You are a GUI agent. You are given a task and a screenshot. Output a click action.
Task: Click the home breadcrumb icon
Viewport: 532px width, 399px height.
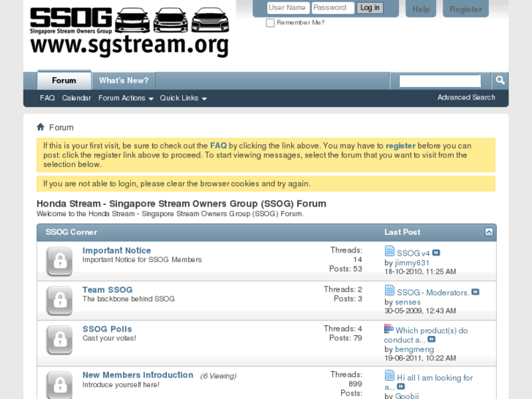coord(41,127)
